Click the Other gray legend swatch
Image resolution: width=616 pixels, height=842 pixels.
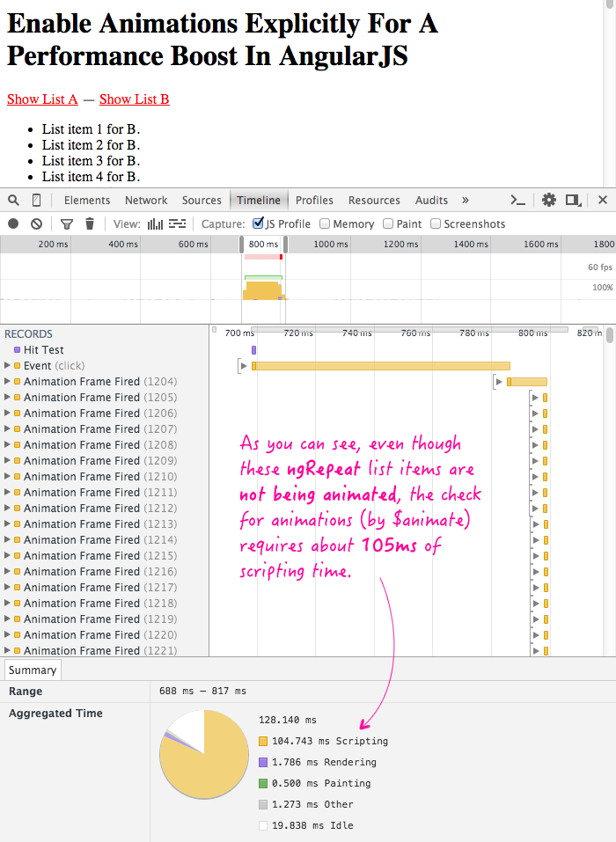coord(263,804)
